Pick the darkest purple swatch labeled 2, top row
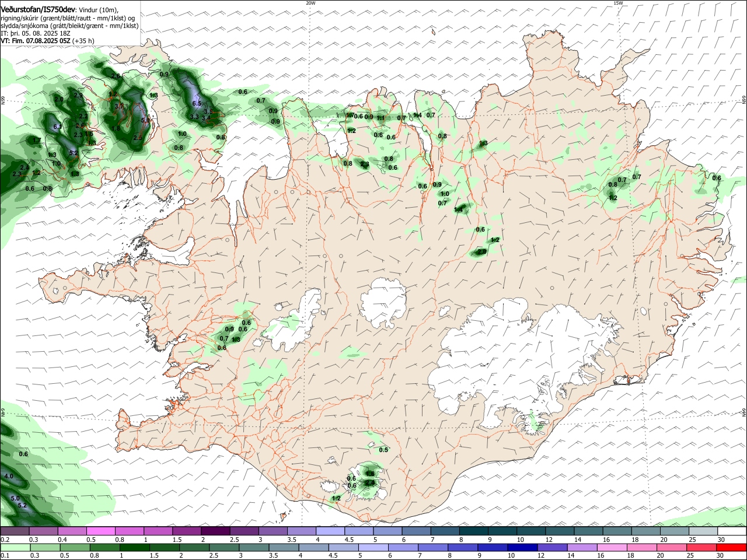747x560 pixels. pos(215,531)
